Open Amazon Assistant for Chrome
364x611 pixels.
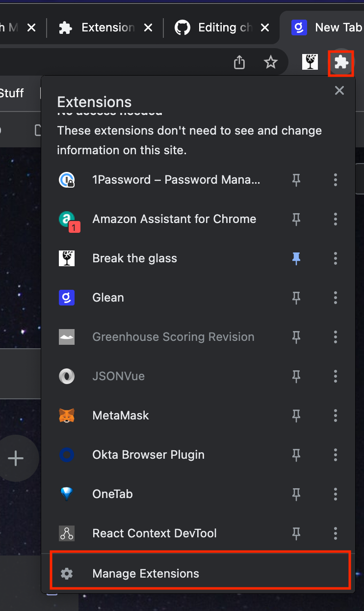[x=174, y=219]
